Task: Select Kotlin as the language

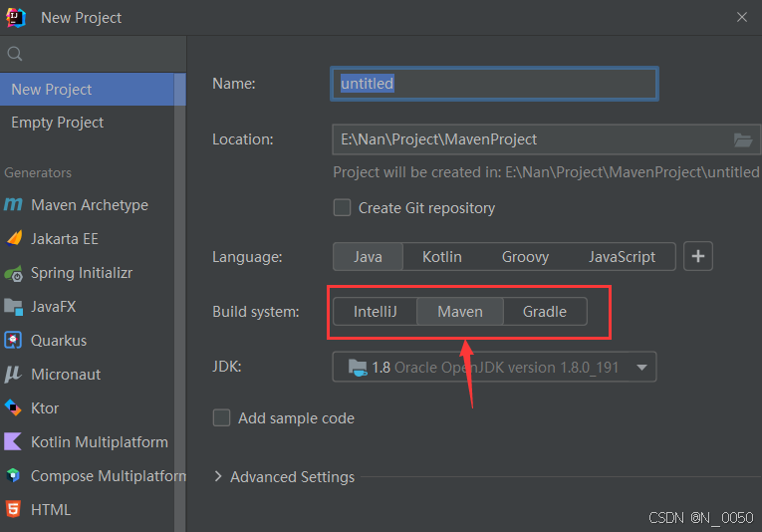Action: click(441, 256)
